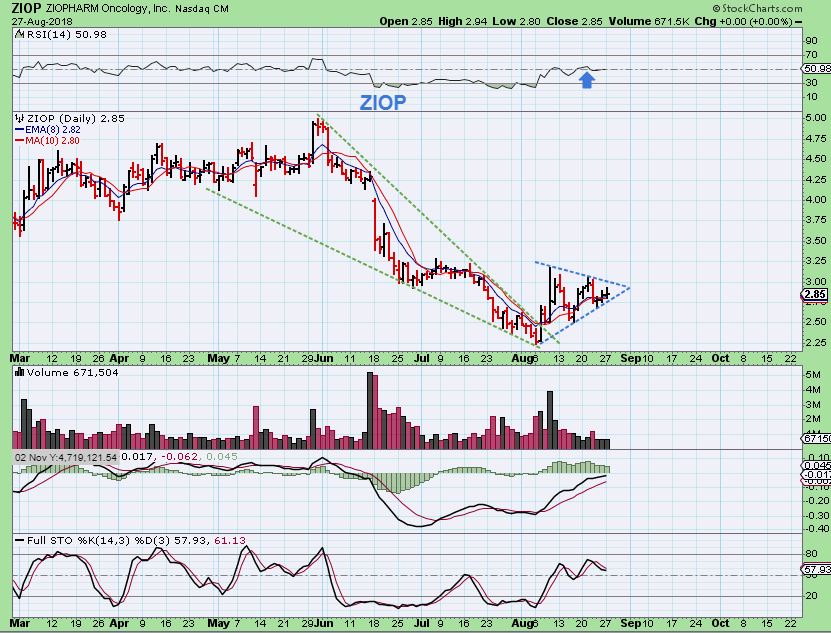Click the Close 2.85 value in the header

click(x=575, y=22)
